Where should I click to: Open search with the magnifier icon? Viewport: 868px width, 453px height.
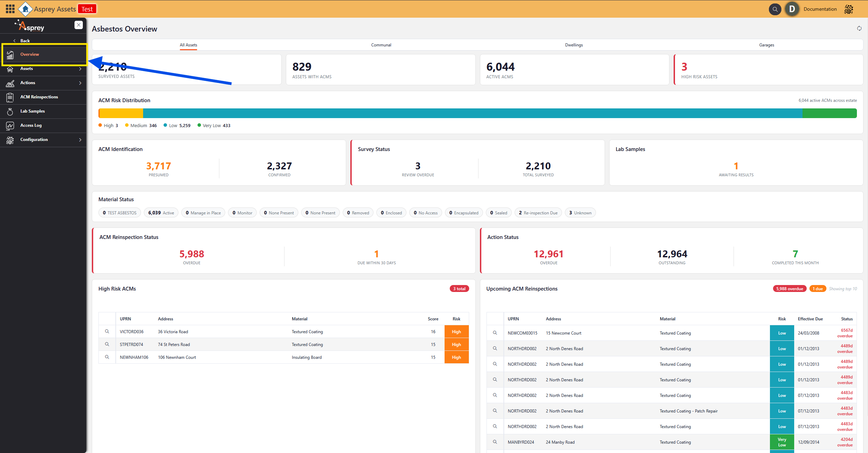pyautogui.click(x=775, y=9)
